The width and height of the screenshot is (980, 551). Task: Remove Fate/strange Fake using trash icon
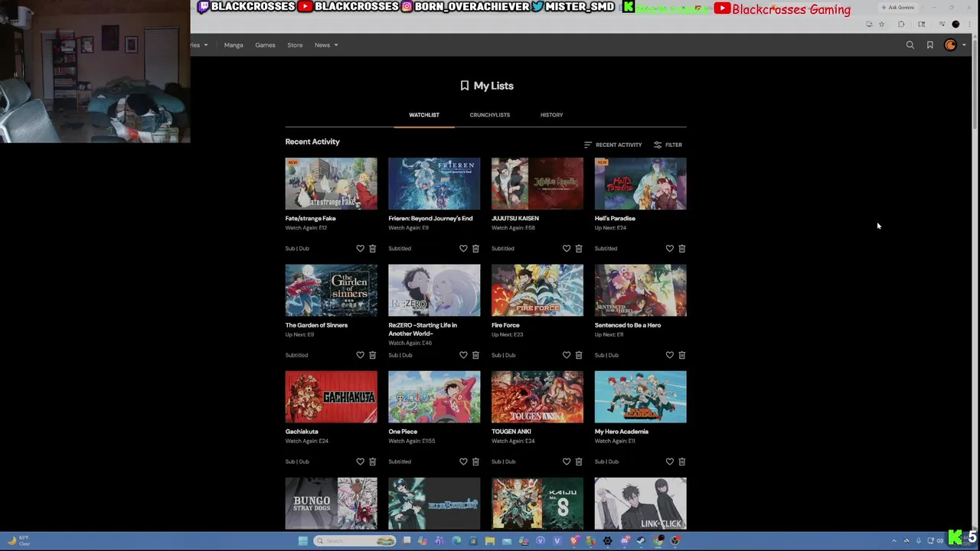pyautogui.click(x=373, y=249)
